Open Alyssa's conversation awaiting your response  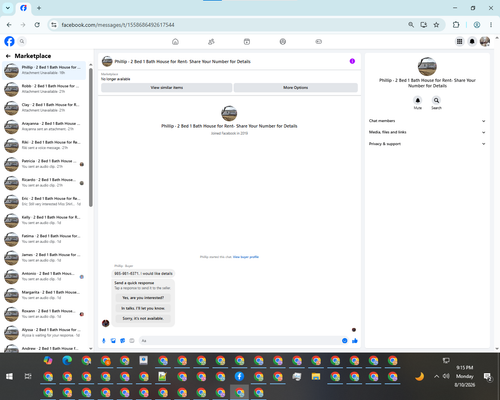pyautogui.click(x=44, y=332)
